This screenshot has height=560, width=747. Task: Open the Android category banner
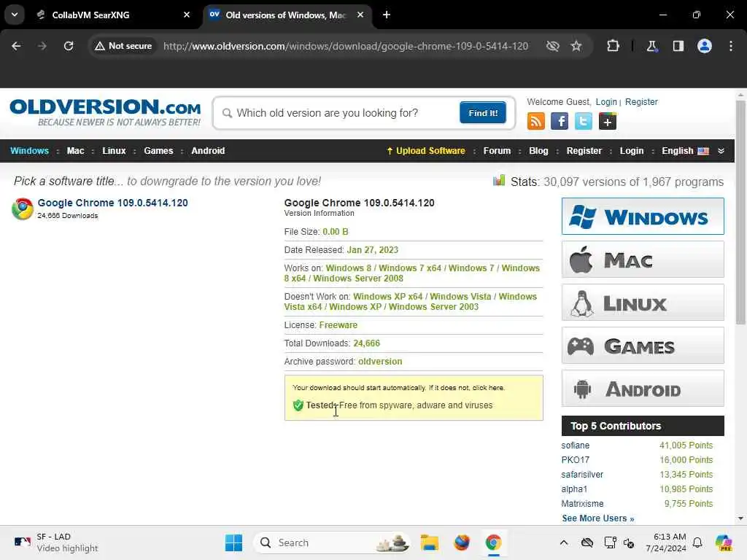pos(643,389)
